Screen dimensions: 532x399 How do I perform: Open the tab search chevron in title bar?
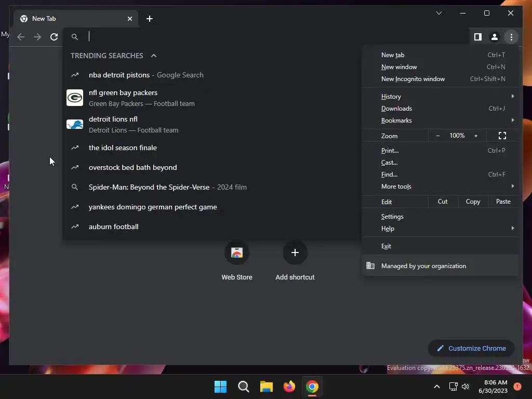point(438,13)
